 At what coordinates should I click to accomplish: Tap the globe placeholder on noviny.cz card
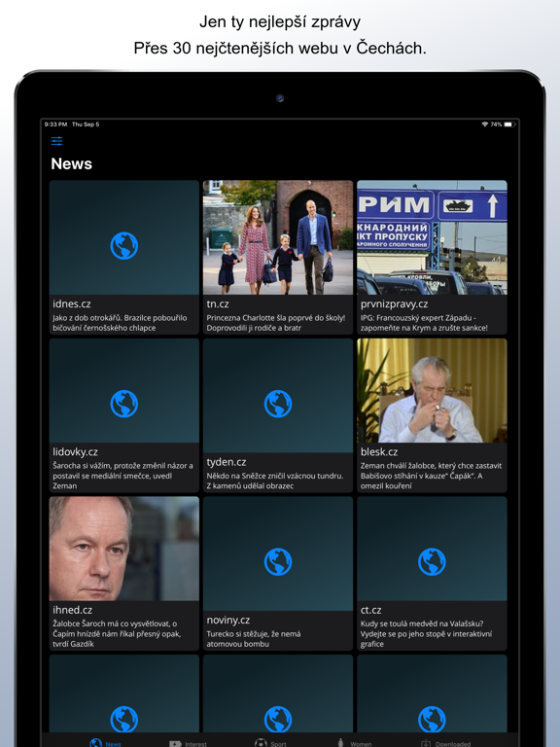278,562
